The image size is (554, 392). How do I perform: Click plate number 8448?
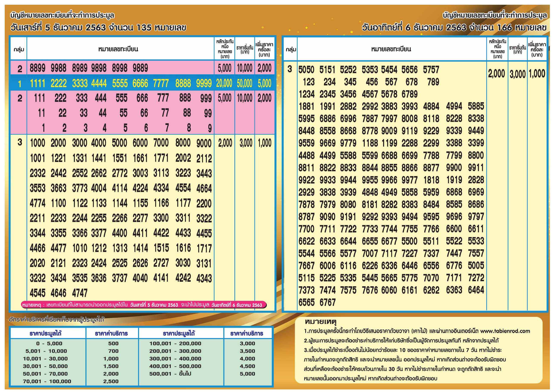pos(306,131)
